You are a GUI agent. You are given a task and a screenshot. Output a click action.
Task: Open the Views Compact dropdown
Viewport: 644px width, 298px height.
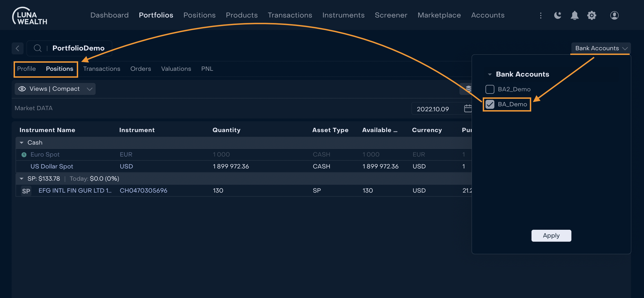pyautogui.click(x=55, y=89)
